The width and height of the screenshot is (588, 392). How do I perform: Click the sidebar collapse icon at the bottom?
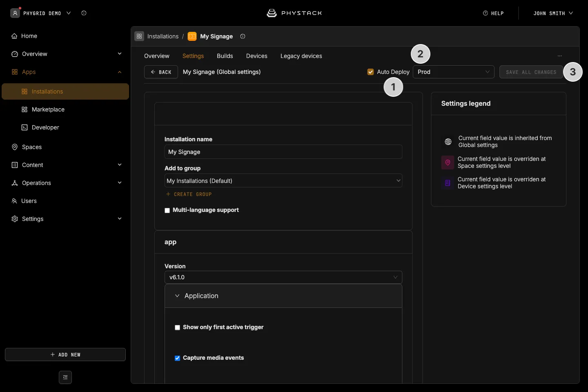point(65,377)
